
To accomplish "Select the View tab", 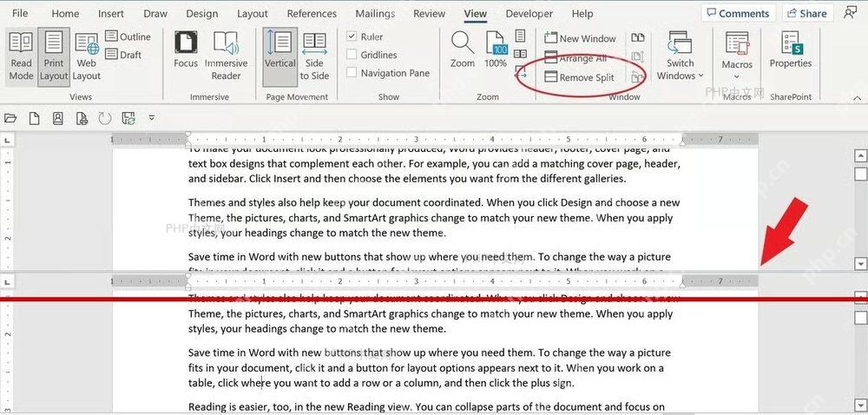I will point(476,13).
